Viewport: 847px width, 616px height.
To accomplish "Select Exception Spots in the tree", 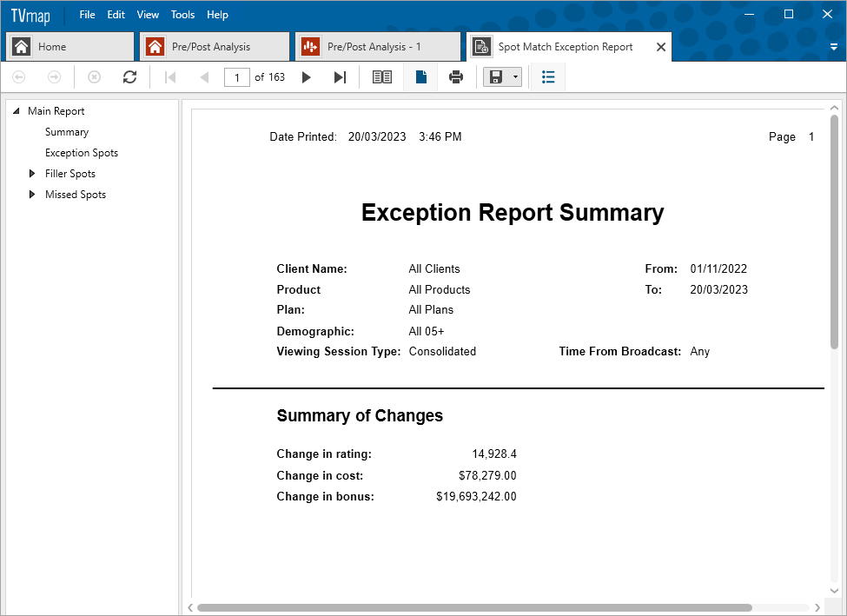I will [82, 153].
